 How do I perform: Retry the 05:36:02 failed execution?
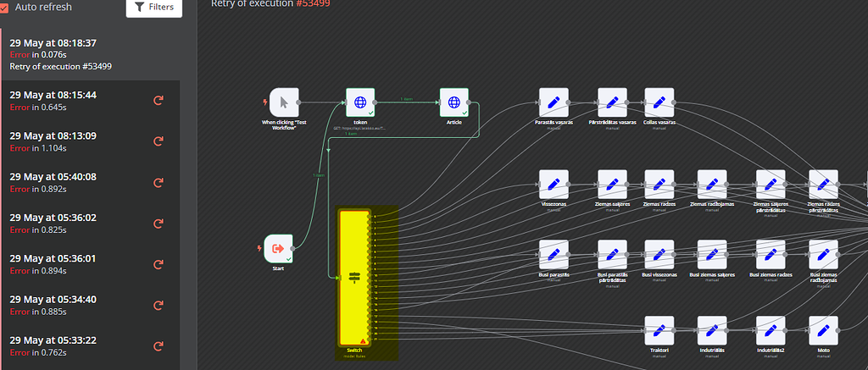point(158,224)
